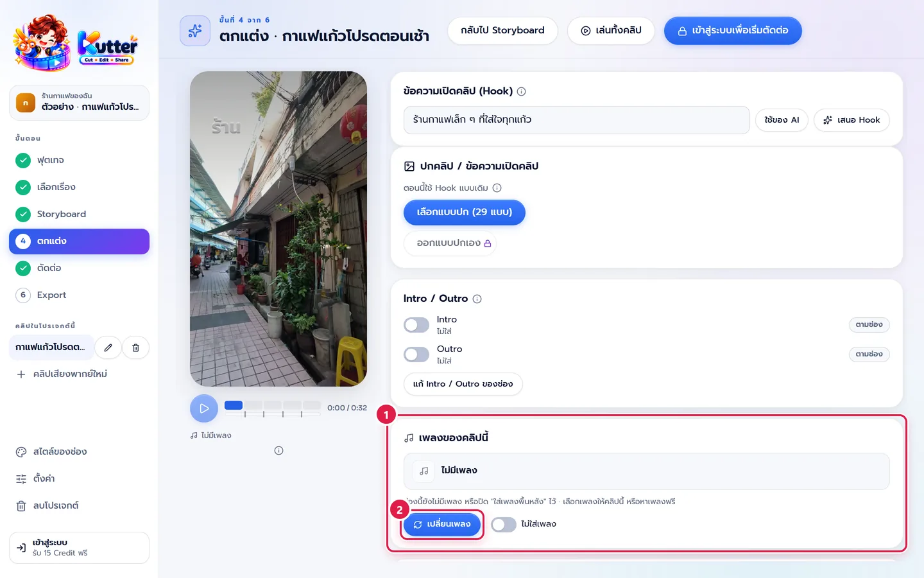This screenshot has height=578, width=924.
Task: Go to the เลือกเรื่อง step
Action: [x=79, y=188]
